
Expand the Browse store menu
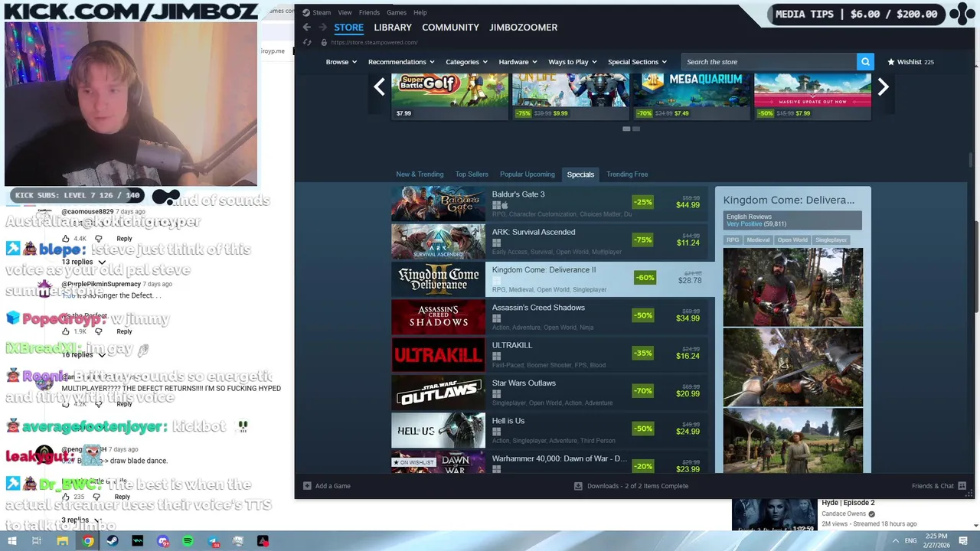click(341, 62)
